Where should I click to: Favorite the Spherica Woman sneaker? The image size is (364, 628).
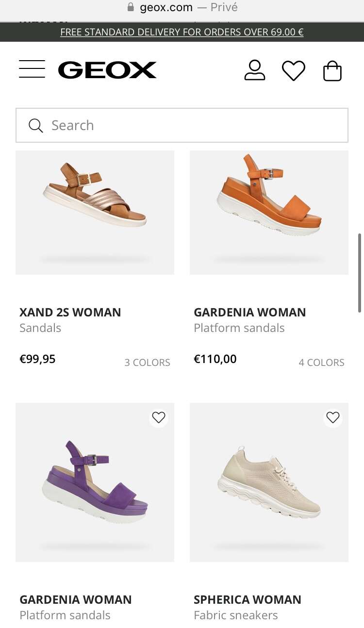coord(333,417)
